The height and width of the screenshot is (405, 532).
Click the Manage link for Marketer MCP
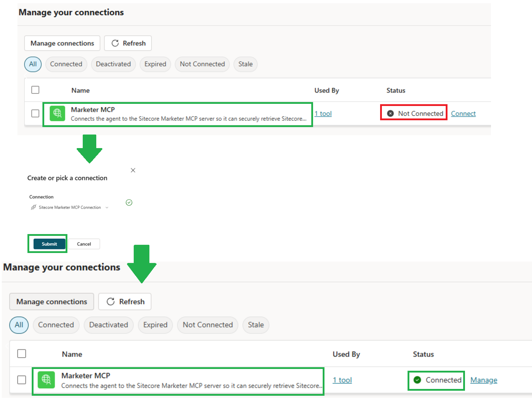484,380
